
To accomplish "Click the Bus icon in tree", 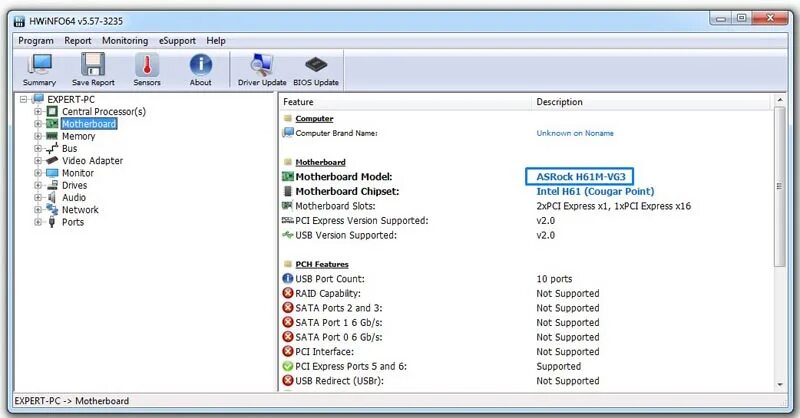I will [x=52, y=149].
